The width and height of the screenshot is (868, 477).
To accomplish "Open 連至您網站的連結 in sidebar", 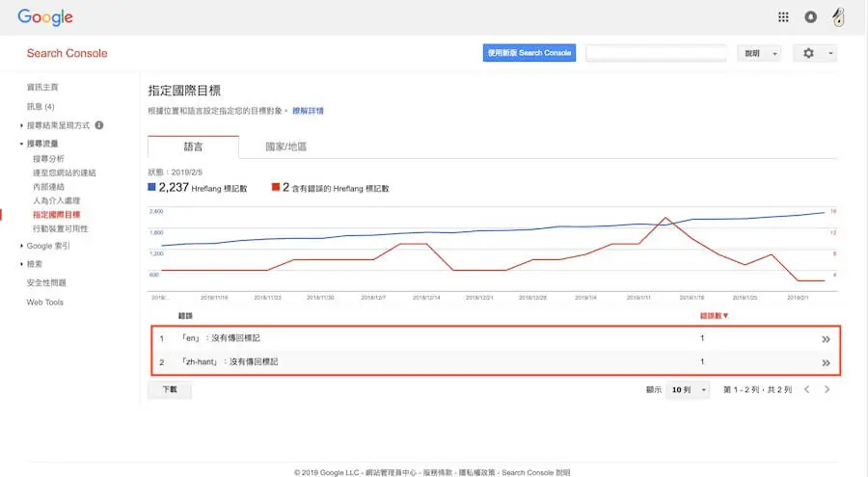I will pyautogui.click(x=65, y=172).
